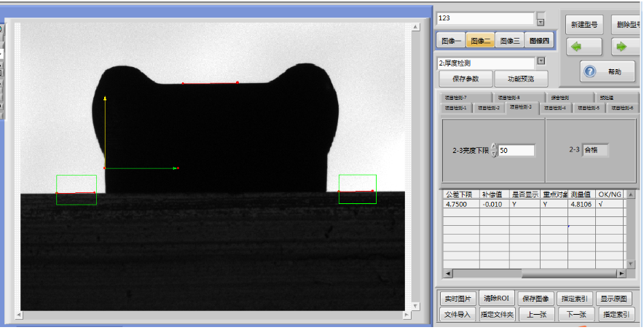Click the image horizontal scroll right arrow
The image size is (644, 330).
click(x=407, y=315)
